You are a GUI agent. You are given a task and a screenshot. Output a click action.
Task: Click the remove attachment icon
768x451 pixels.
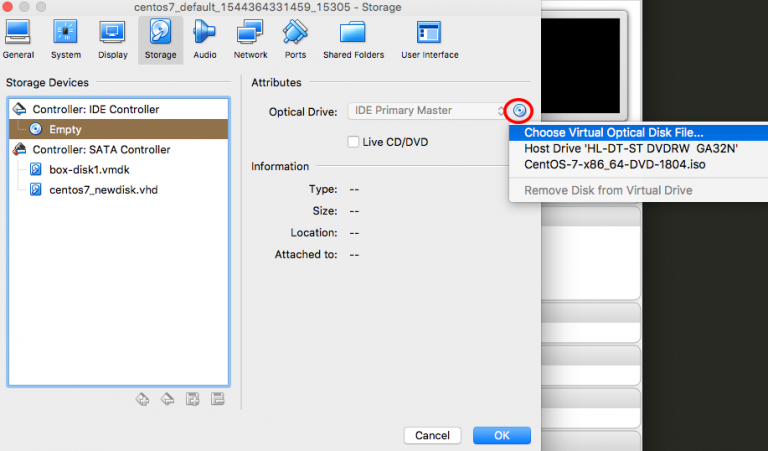click(218, 399)
